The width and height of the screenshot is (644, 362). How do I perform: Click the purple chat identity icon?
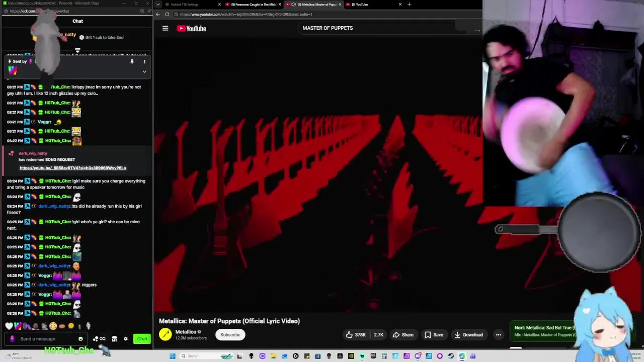(x=13, y=339)
